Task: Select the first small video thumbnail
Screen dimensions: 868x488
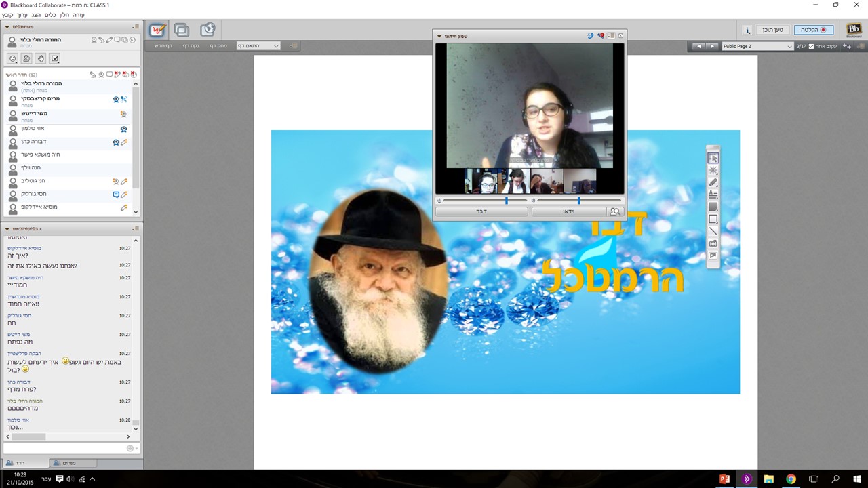Action: click(481, 181)
